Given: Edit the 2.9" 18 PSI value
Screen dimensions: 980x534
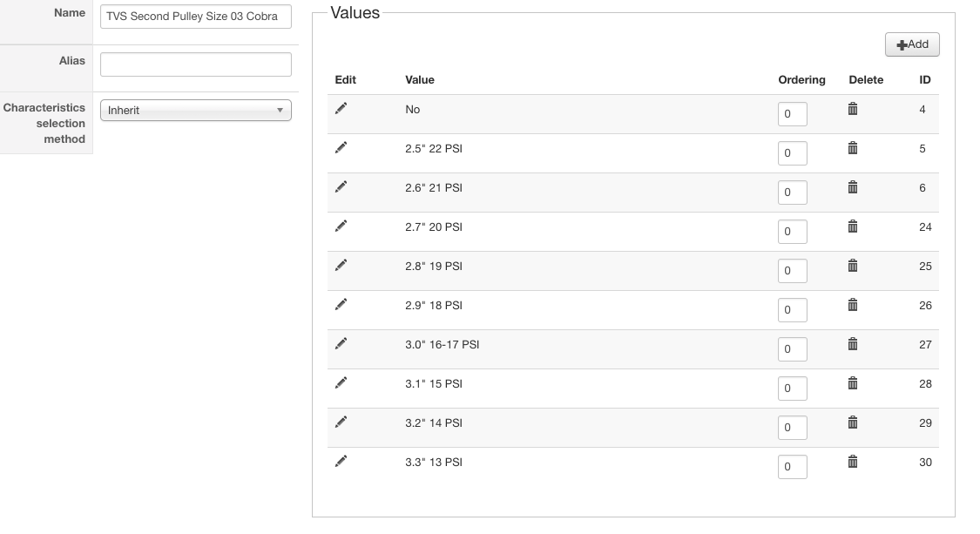Looking at the screenshot, I should 341,304.
